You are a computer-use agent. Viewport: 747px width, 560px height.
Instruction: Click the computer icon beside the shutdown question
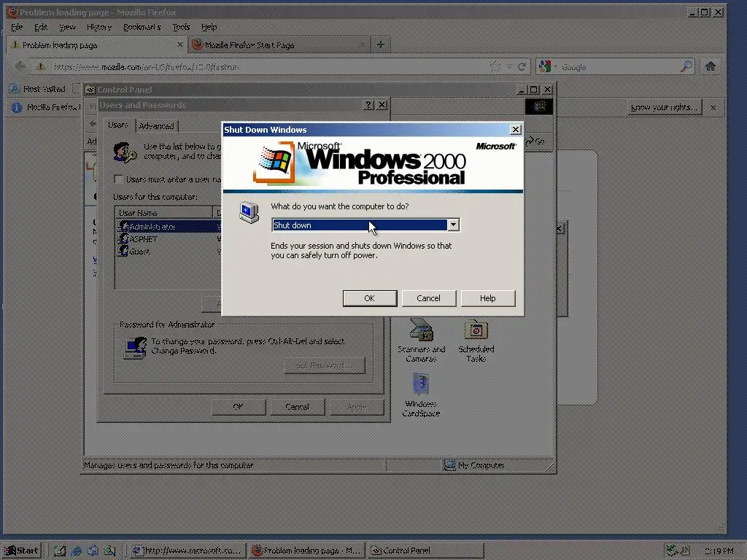click(x=249, y=212)
